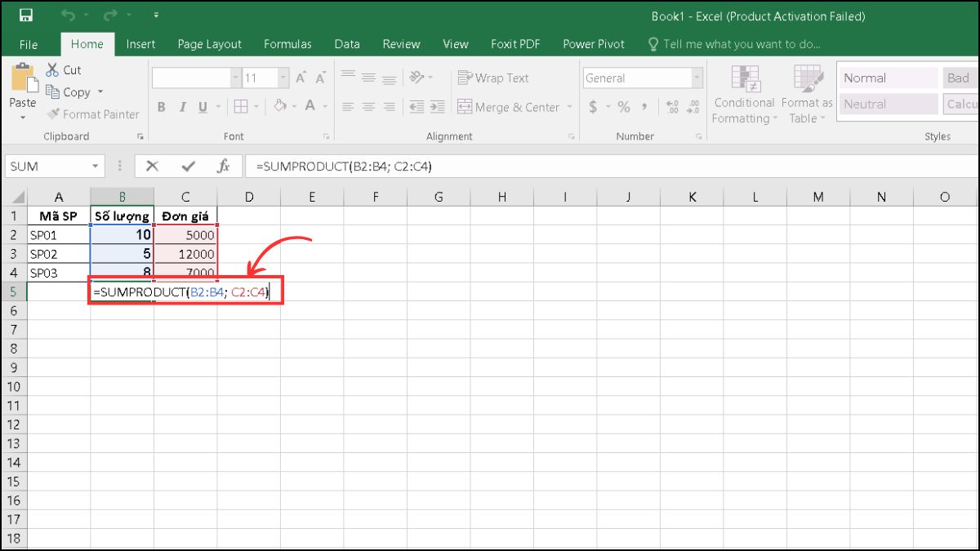The height and width of the screenshot is (551, 980).
Task: Click the Increase Decimal icon
Action: [671, 104]
